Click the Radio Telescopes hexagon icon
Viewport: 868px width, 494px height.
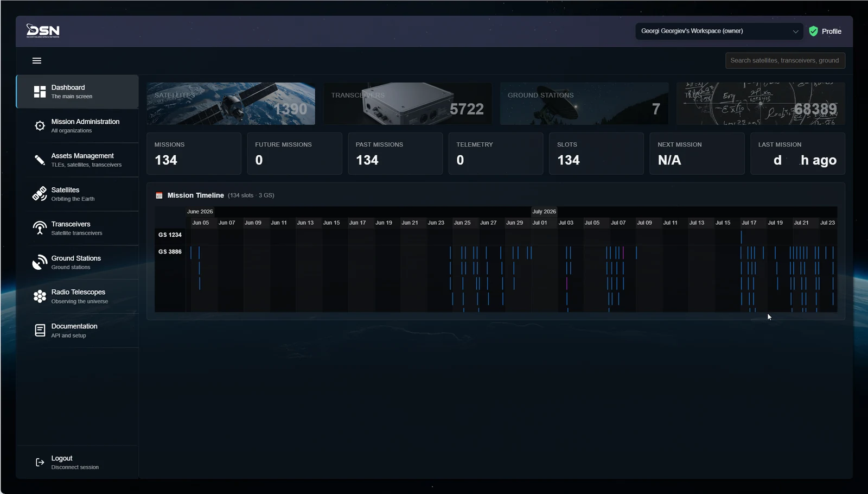[40, 296]
